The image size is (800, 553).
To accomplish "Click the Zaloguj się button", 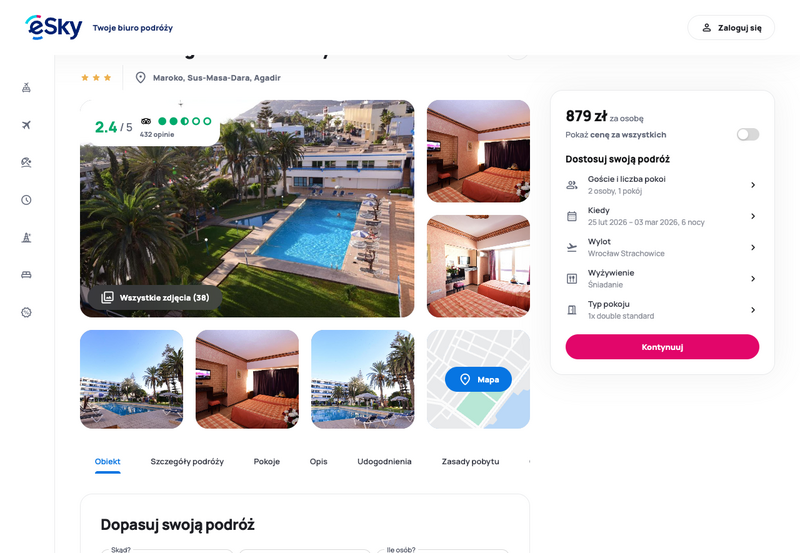I will point(731,28).
